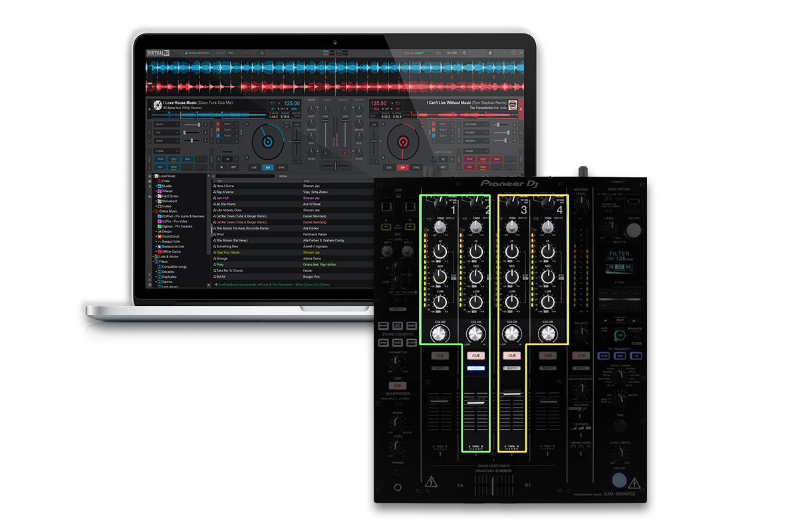798x532 pixels.
Task: Click the SoundCloud icon in the sidebar
Action: click(158, 236)
